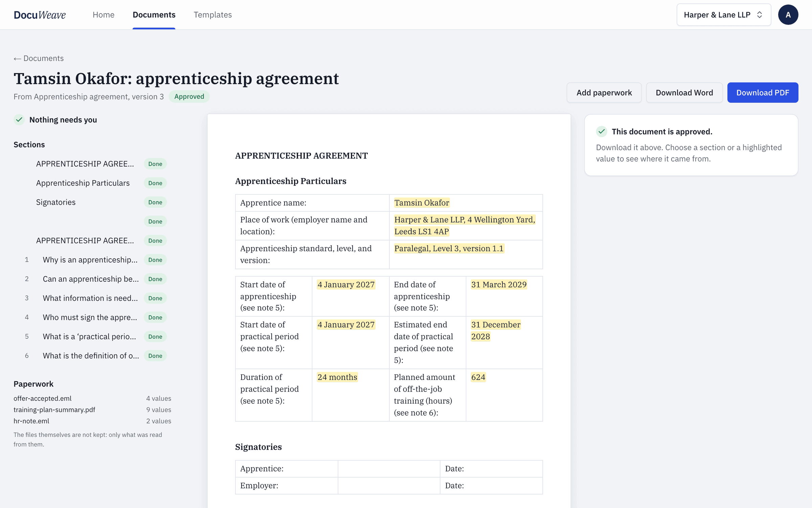Click the Apprentice signature cell in Signatories table
812x508 pixels.
click(389, 469)
